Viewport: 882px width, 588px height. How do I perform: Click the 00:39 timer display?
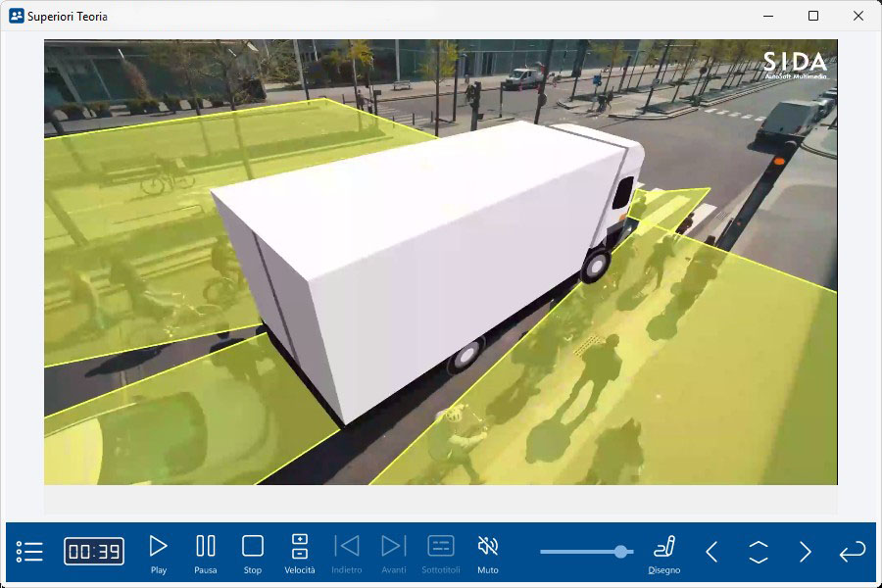point(94,552)
